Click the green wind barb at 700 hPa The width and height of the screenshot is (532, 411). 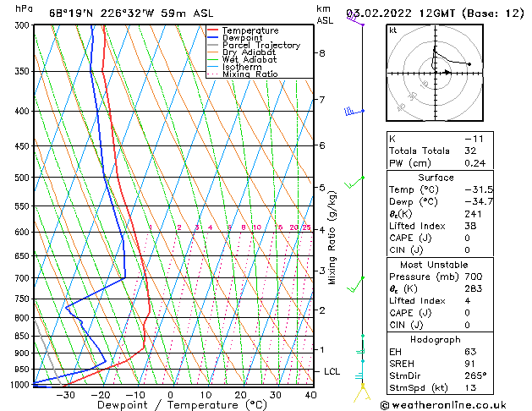coord(355,284)
